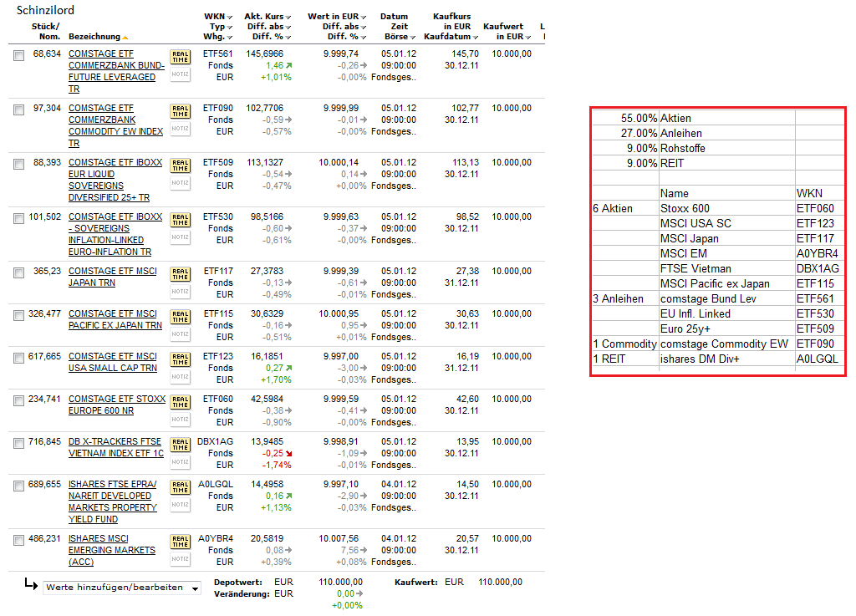Show Real Time quote for FTSE Vietnam ETF
Image resolution: width=856 pixels, height=616 pixels.
pos(181,444)
